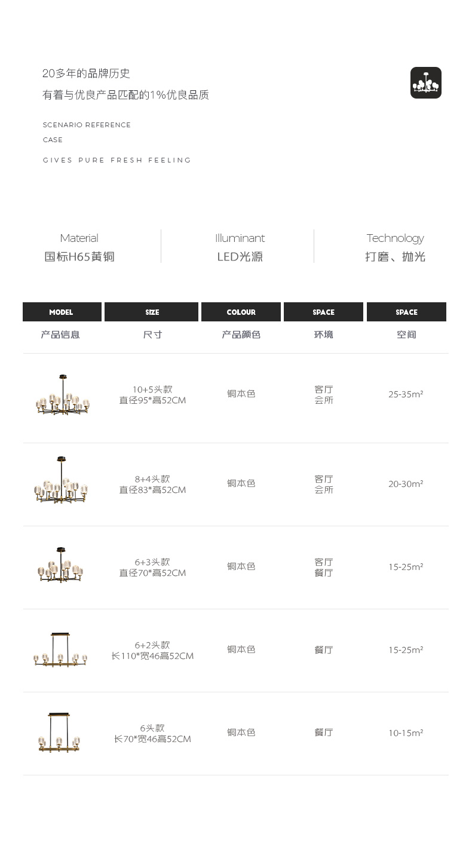Image resolution: width=472 pixels, height=868 pixels.
Task: Select the 10+5 head chandelier thumbnail
Action: [x=62, y=395]
